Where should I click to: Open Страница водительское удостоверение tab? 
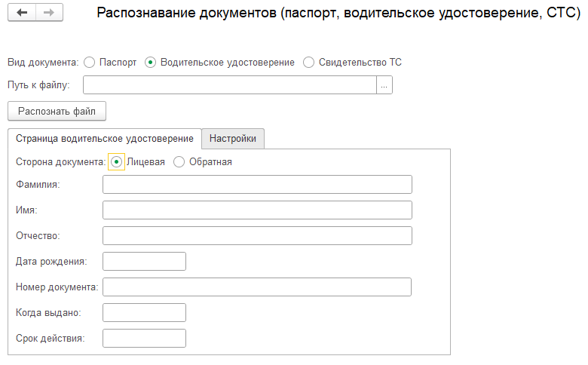(105, 139)
